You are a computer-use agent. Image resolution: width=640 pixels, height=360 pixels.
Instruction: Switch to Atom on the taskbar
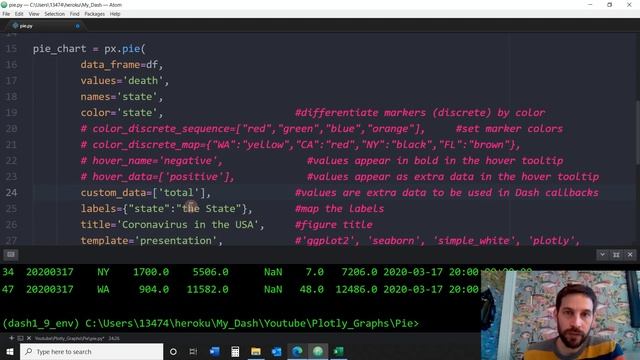click(318, 351)
